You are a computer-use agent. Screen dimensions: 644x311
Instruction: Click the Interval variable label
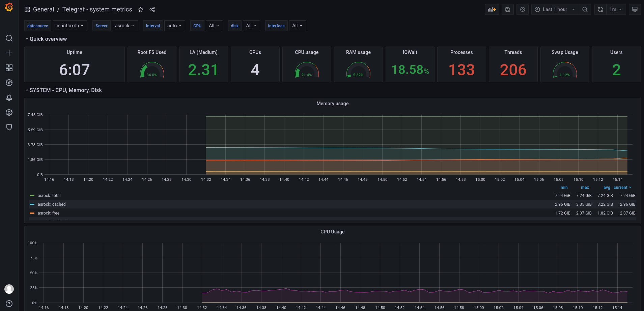[x=153, y=26]
